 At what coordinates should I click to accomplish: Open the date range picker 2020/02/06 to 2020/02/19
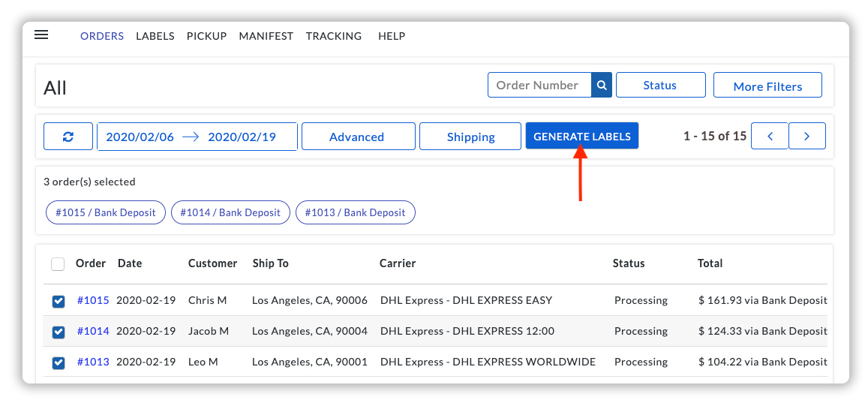point(197,136)
